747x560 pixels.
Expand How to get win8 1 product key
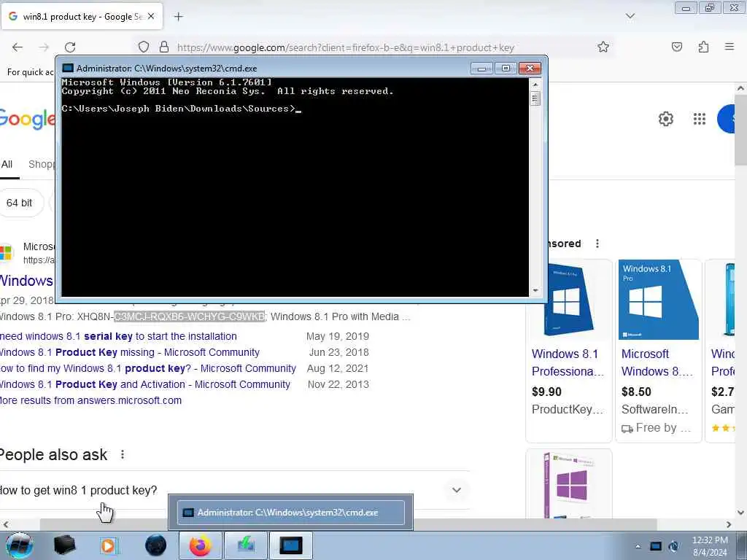[457, 490]
